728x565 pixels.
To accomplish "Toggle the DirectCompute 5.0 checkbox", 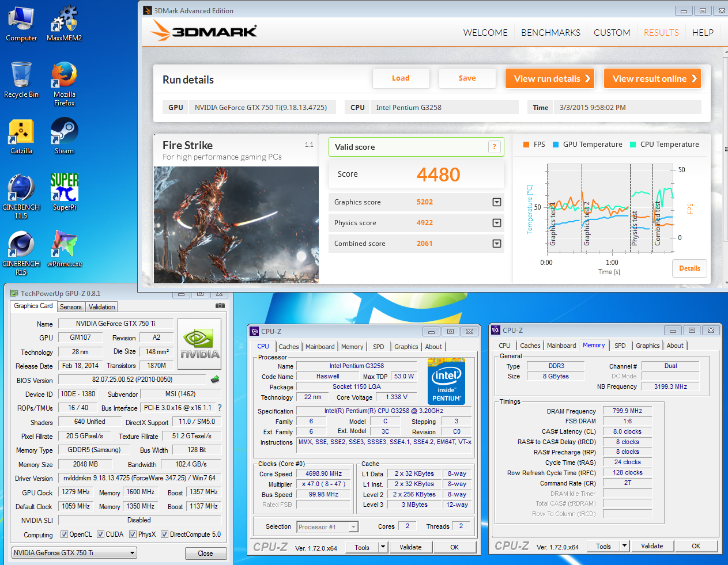I will tap(164, 534).
